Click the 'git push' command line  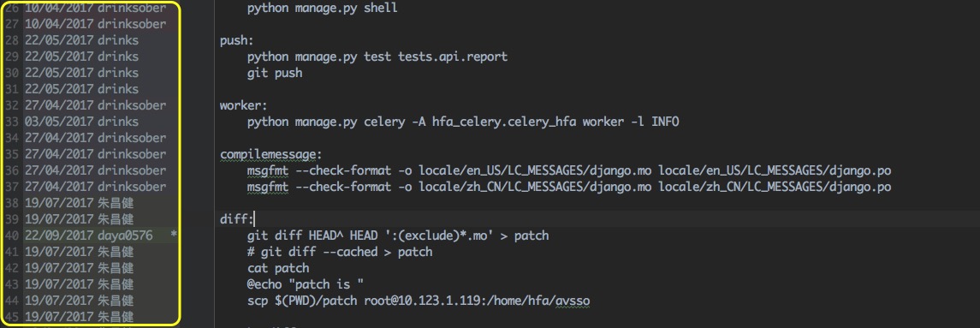[x=275, y=73]
